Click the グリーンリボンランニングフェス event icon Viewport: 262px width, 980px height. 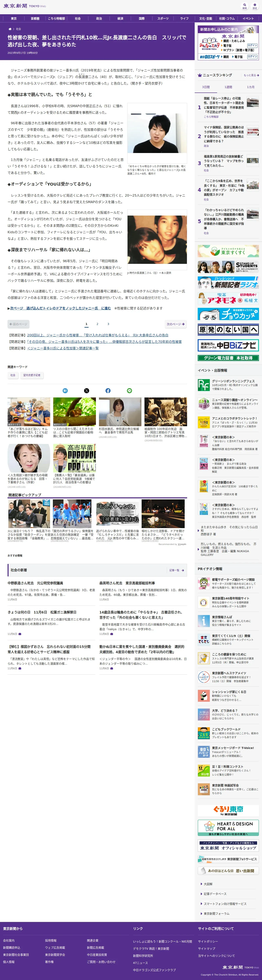(203, 385)
